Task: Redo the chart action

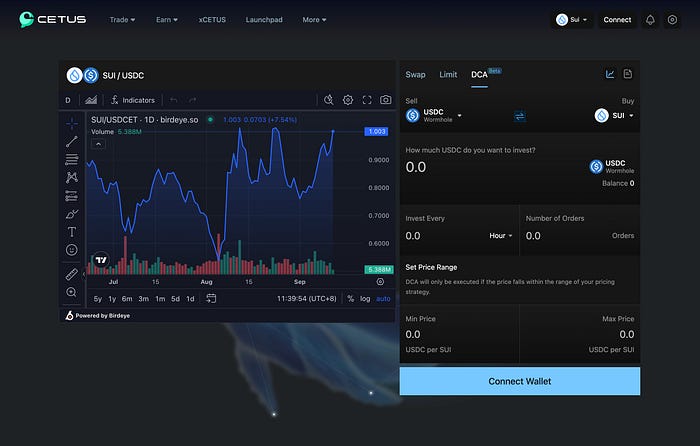Action: pos(192,100)
